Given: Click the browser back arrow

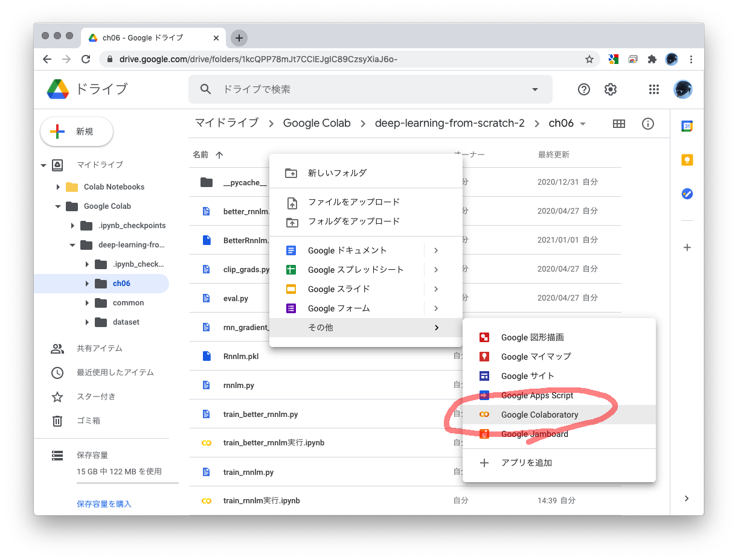Looking at the screenshot, I should pyautogui.click(x=47, y=59).
